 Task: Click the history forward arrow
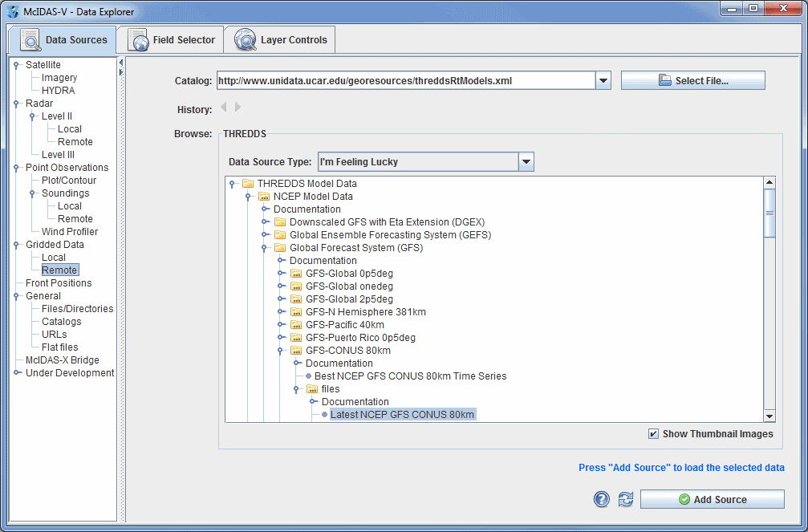tap(238, 108)
